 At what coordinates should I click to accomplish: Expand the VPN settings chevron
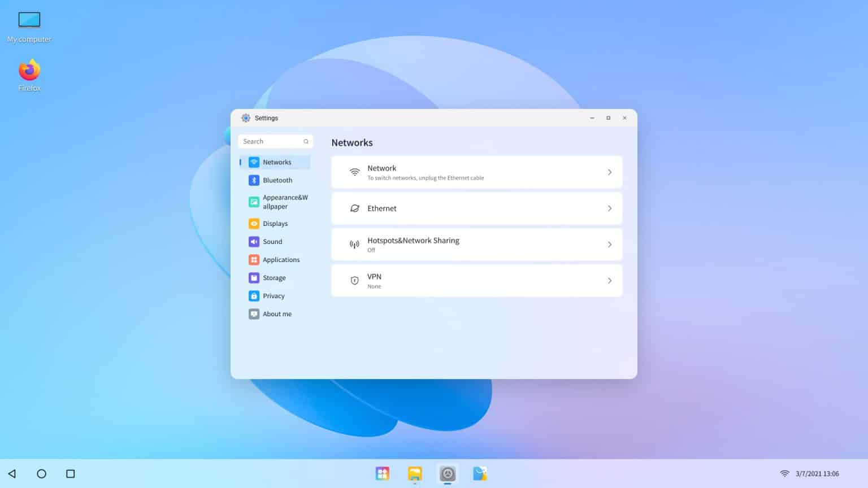click(x=610, y=280)
